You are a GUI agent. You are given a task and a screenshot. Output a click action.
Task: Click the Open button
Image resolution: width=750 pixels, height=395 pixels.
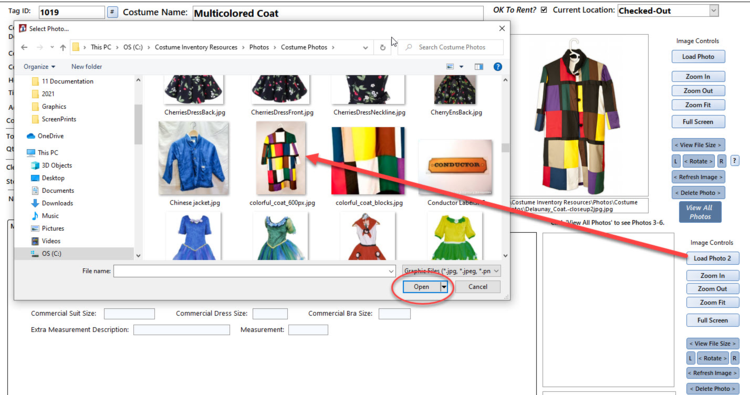tap(421, 287)
